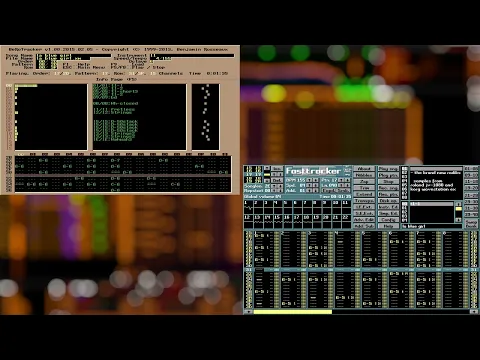
Task: Open the Instr. Ed. instrument editor
Action: [388, 207]
